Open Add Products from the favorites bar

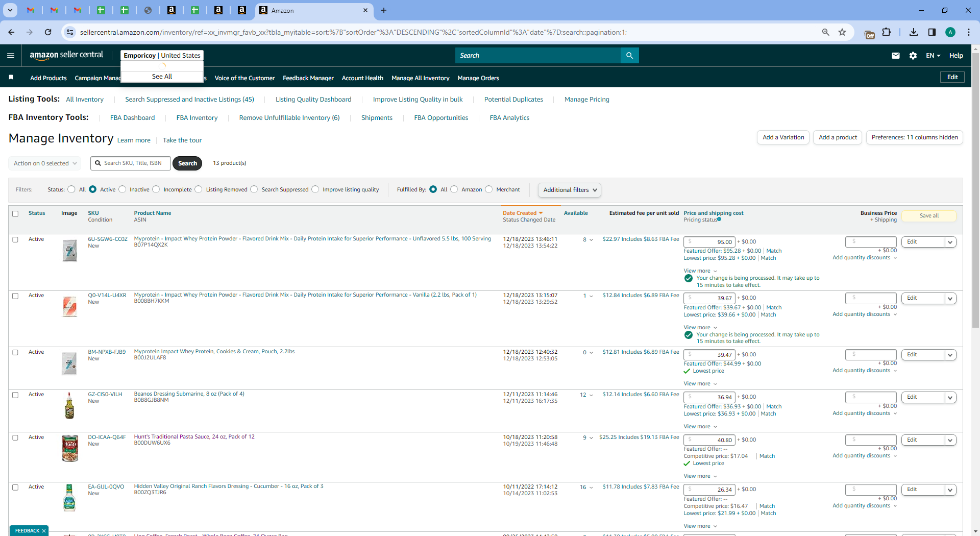pyautogui.click(x=48, y=78)
